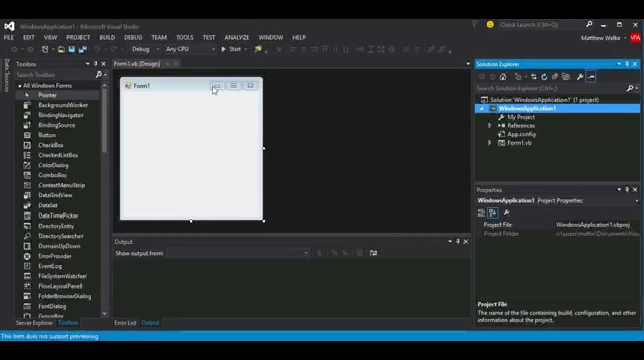Click the Property Pages wrench in Properties panel

506,213
